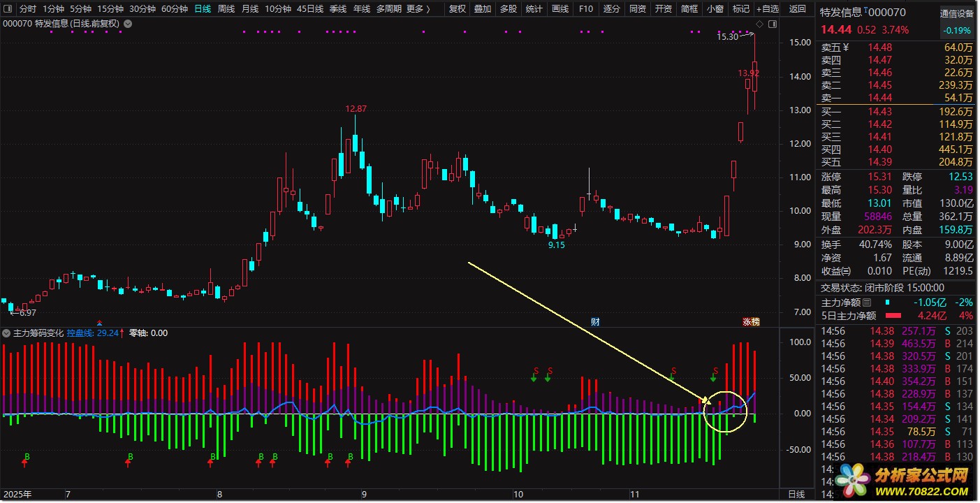The image size is (980, 503).
Task: Switch to 分时 intraday view
Action: (28, 9)
